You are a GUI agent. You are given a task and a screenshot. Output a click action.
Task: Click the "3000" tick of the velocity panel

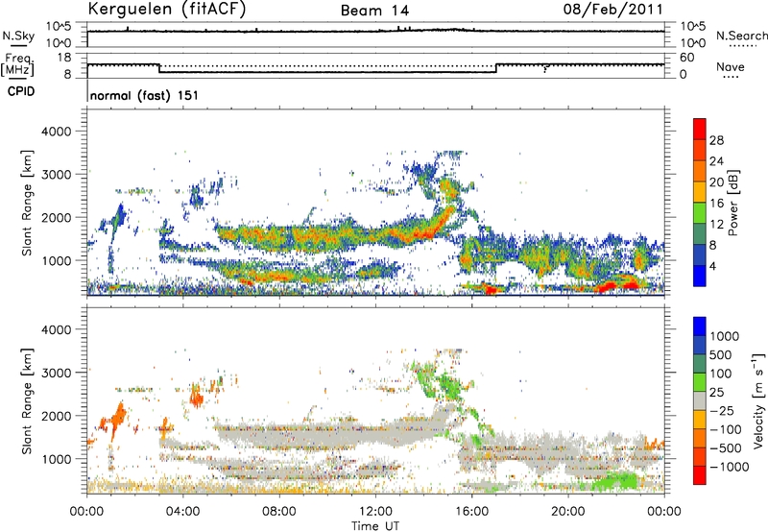point(57,373)
